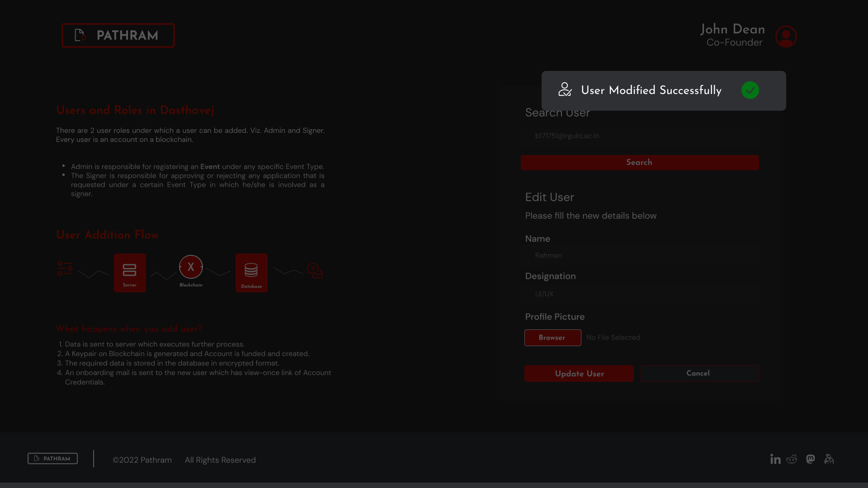The height and width of the screenshot is (488, 868).
Task: Click the green success checkmark icon
Action: point(750,90)
